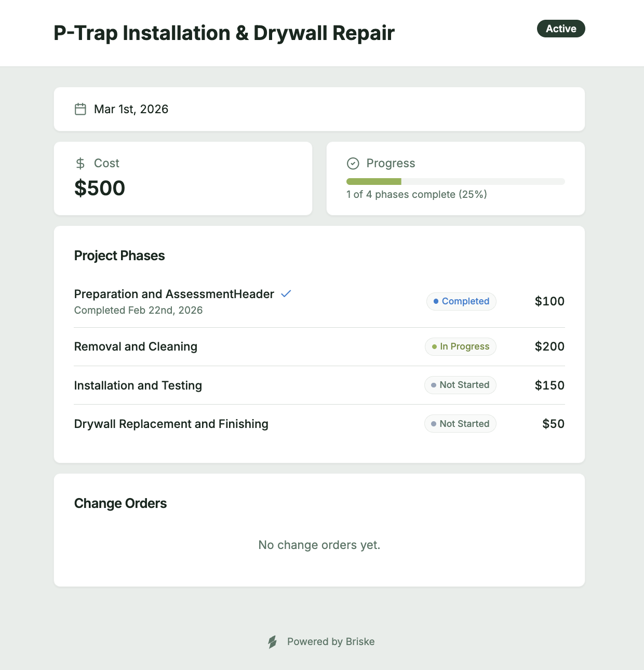Click the blue dot inside Completed badge
This screenshot has width=644, height=670.
436,301
